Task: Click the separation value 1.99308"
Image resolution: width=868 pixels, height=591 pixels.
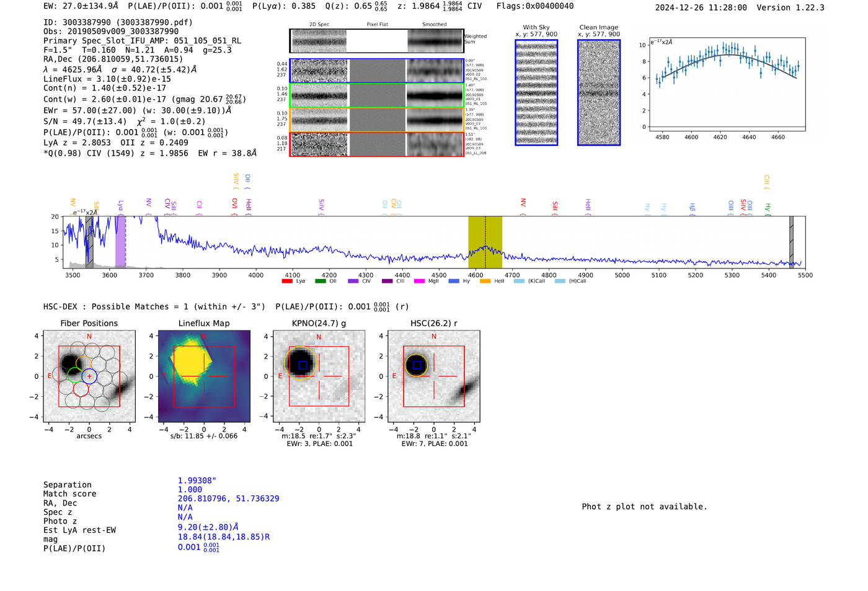Action: coord(197,481)
